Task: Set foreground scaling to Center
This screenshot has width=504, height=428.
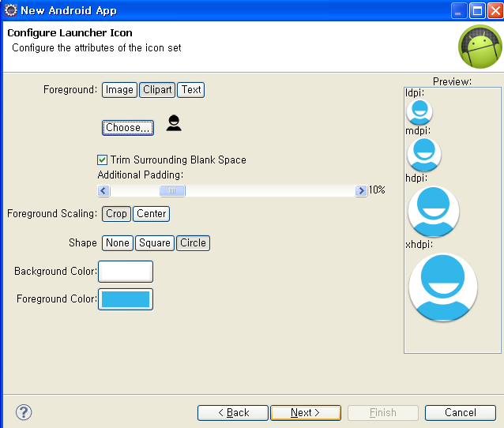Action: coord(152,214)
